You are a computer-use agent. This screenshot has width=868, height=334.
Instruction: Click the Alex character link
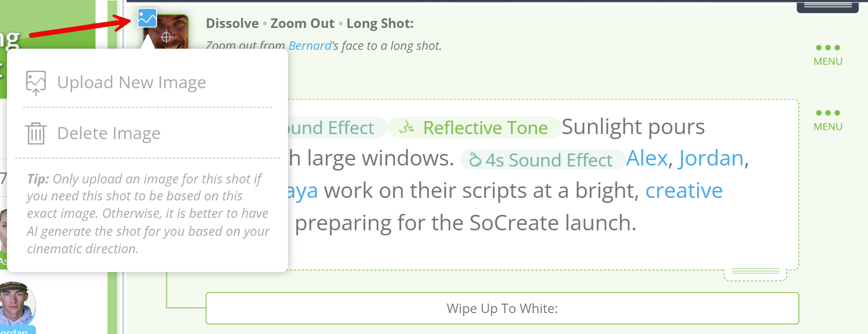pos(647,159)
